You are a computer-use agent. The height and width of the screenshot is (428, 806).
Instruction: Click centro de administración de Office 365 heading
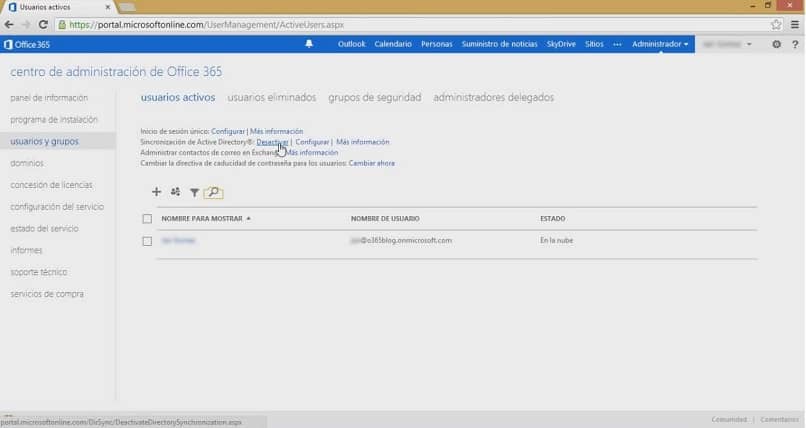click(116, 71)
